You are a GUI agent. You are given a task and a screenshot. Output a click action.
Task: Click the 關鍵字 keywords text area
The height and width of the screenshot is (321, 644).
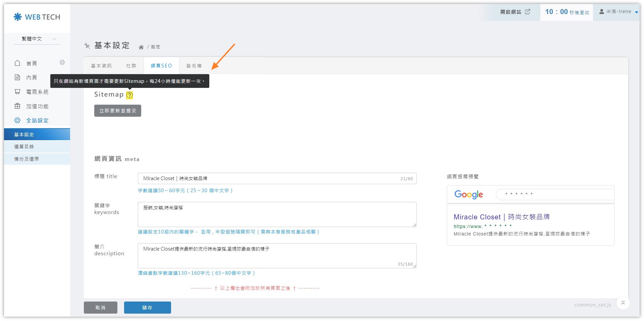(x=277, y=214)
